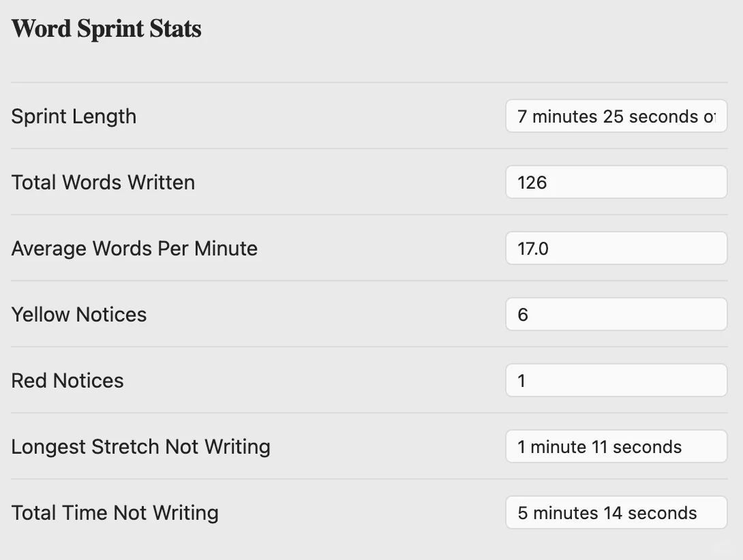Focus the Red Notices count field

[x=616, y=381]
